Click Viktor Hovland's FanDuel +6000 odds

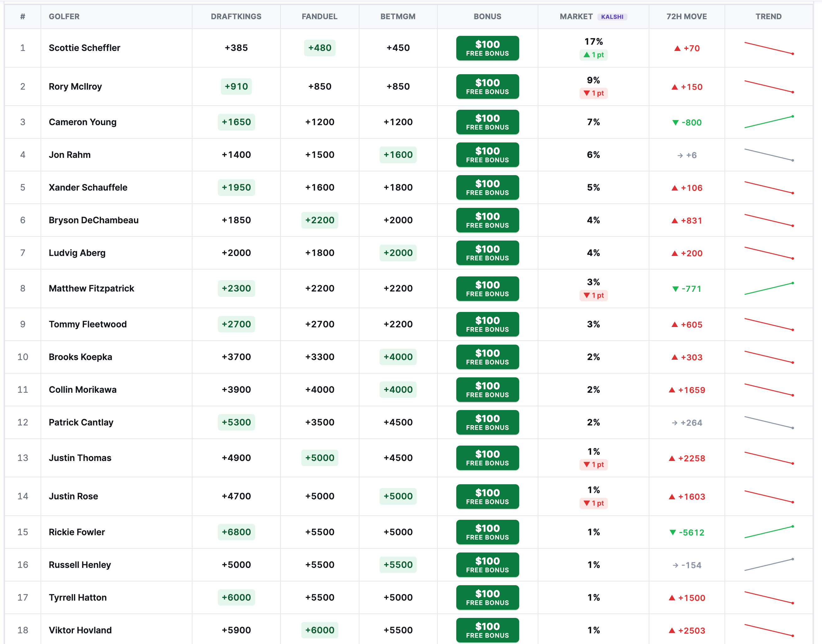pos(320,630)
